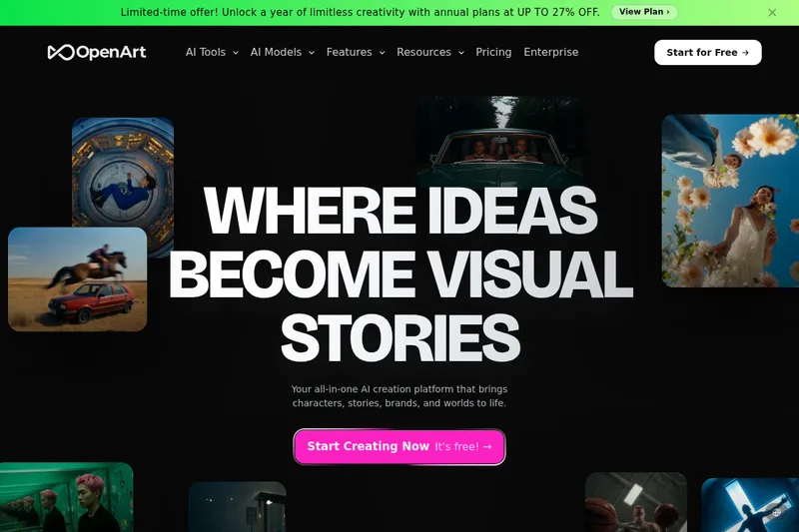Image resolution: width=799 pixels, height=532 pixels.
Task: Open the woman with flowers thumbnail
Action: coord(730,201)
